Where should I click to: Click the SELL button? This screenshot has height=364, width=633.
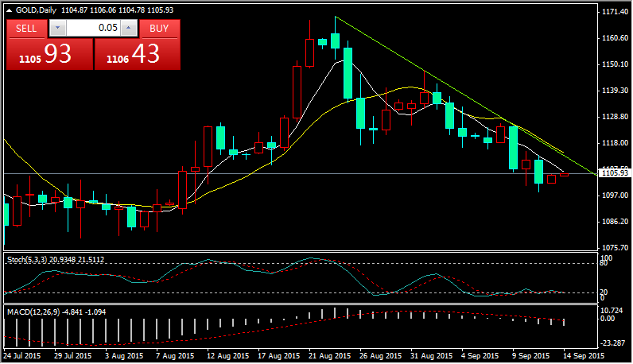pos(26,28)
